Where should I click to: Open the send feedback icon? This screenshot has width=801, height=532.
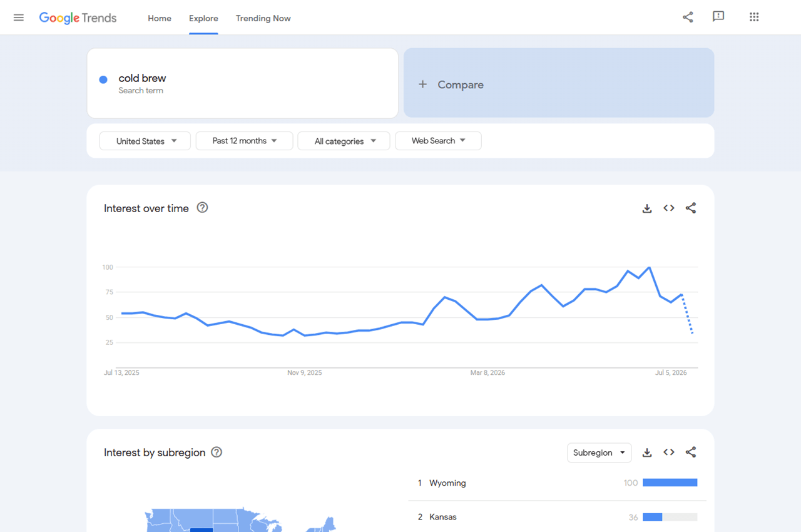(718, 17)
